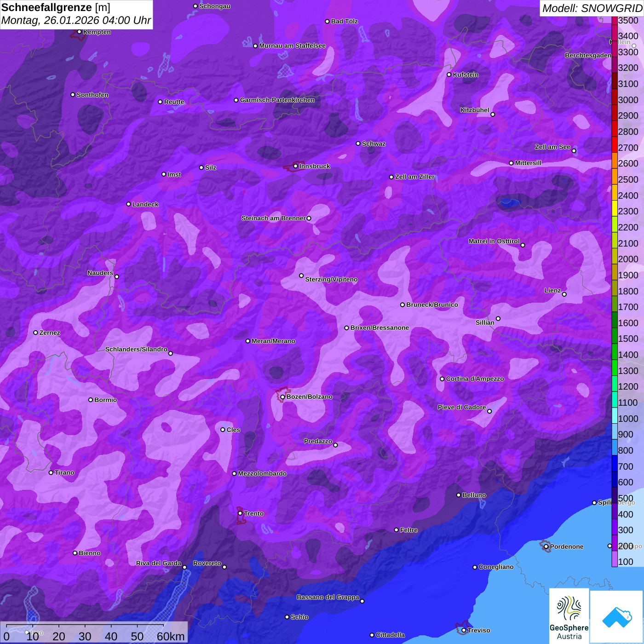
Task: Click the Zernez city marker
Action: click(x=35, y=333)
